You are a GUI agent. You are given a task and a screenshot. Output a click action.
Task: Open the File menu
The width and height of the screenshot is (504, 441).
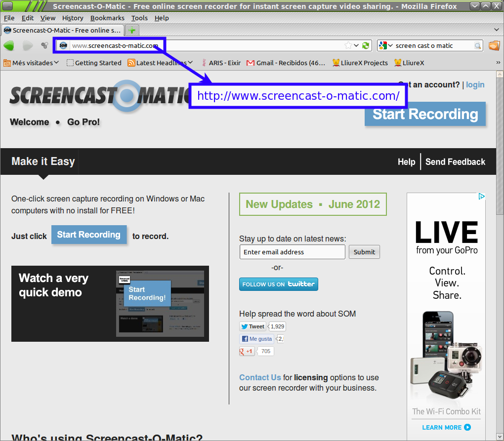pyautogui.click(x=9, y=18)
